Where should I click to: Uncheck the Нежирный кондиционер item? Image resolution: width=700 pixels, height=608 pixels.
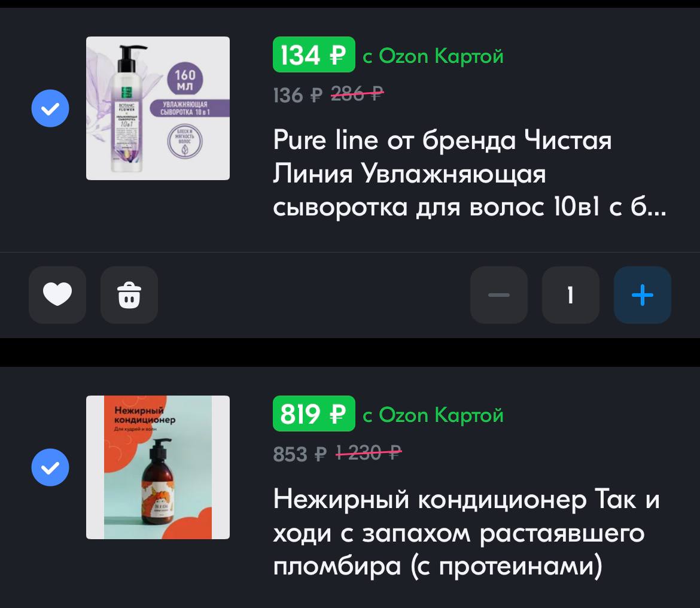coord(50,467)
